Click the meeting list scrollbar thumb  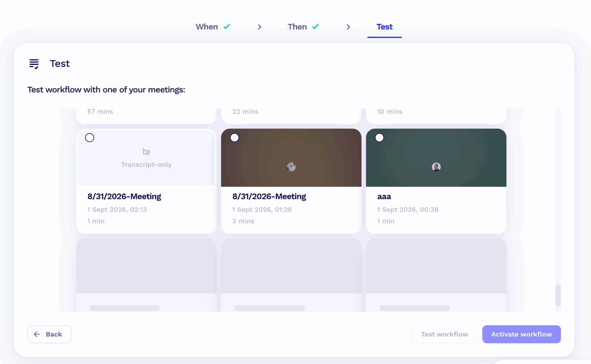point(558,295)
